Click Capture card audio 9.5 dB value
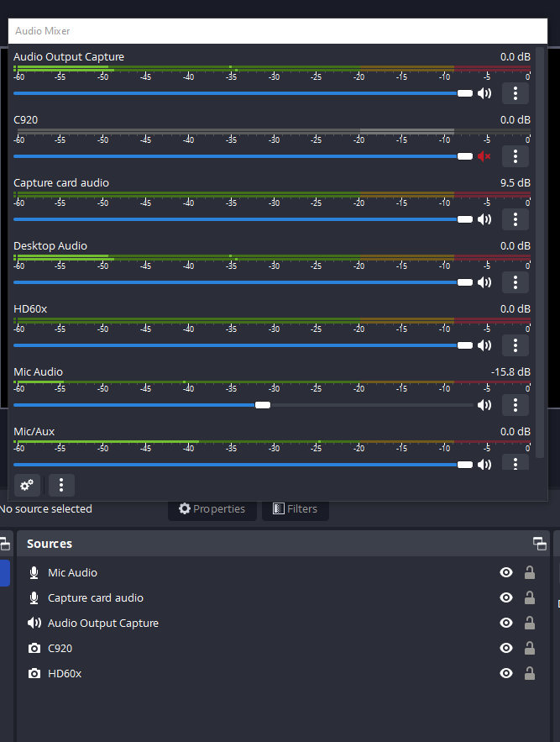The image size is (560, 742). tap(515, 183)
